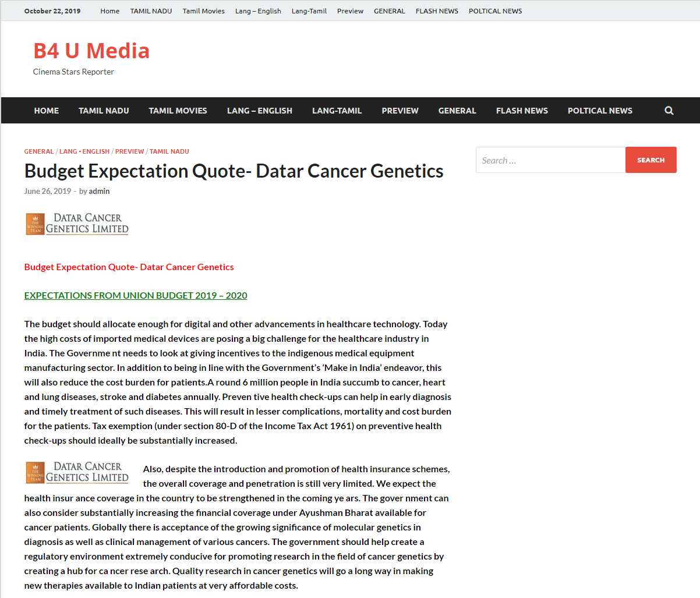Click the October 22, 2019 date in top bar

pos(52,11)
